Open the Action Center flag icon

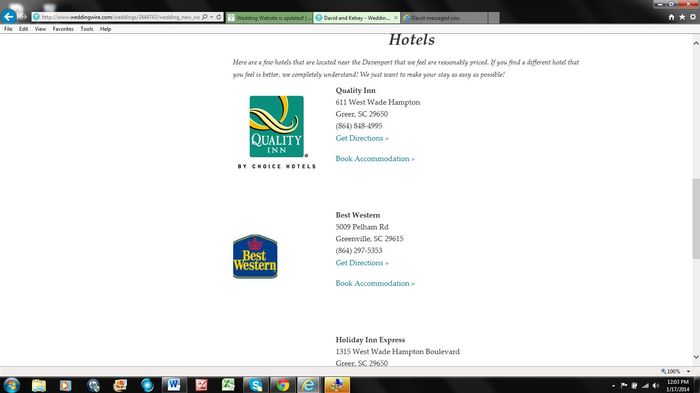click(x=624, y=385)
